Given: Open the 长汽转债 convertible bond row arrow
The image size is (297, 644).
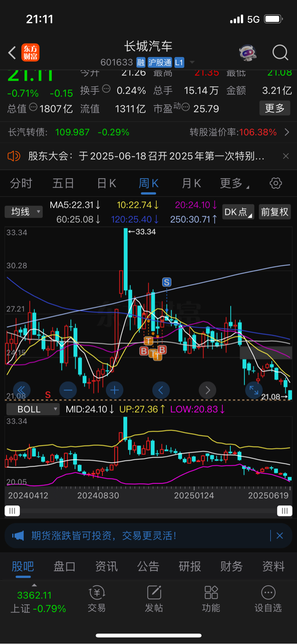Looking at the screenshot, I should 287,132.
